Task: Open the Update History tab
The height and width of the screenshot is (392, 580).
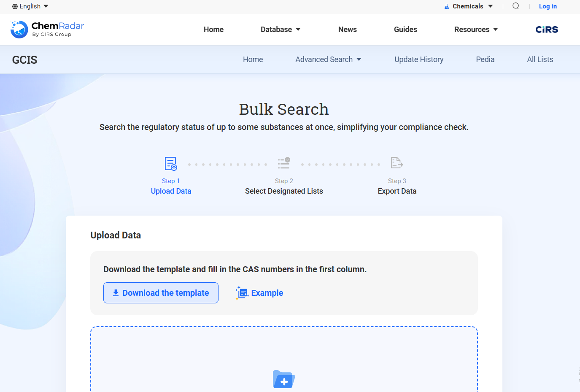Action: pyautogui.click(x=419, y=59)
